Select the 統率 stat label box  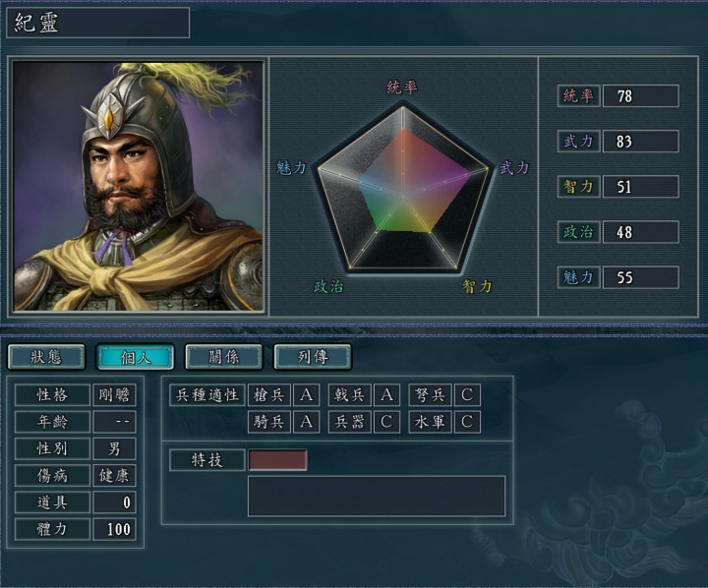pyautogui.click(x=578, y=95)
